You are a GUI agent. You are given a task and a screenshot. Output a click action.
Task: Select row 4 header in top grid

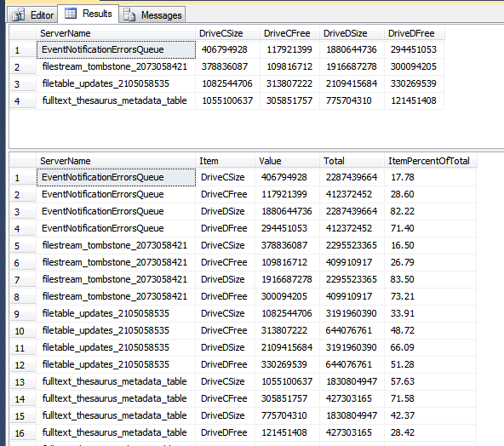pos(23,101)
